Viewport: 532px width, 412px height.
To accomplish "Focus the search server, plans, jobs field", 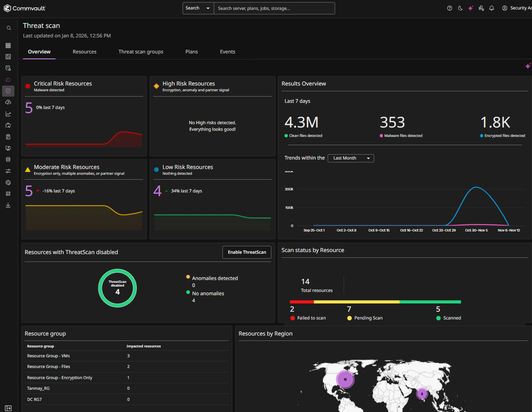I will [x=274, y=8].
